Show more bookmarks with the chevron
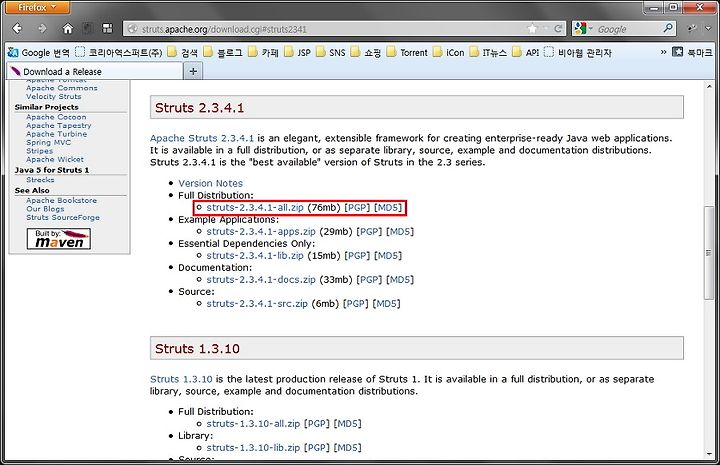This screenshot has width=720, height=465. tap(663, 52)
